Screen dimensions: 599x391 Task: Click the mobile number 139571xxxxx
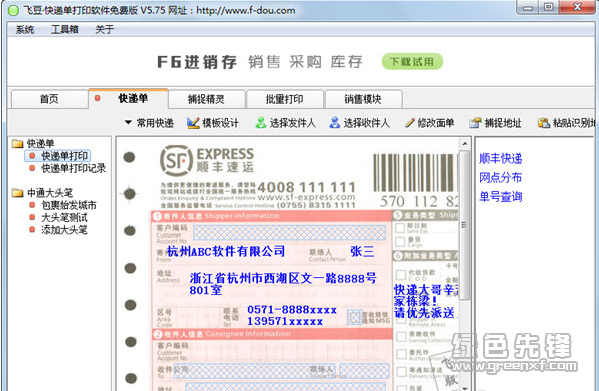pos(285,322)
